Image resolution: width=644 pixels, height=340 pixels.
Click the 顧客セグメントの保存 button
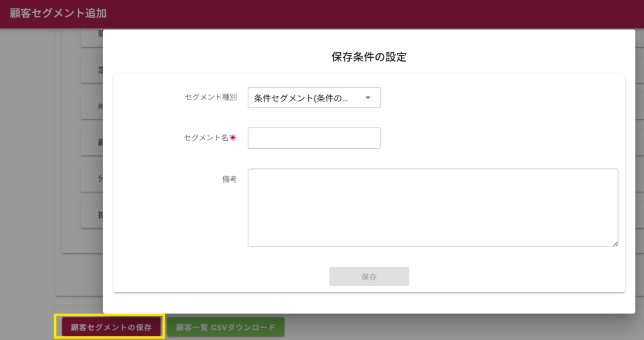(x=110, y=327)
